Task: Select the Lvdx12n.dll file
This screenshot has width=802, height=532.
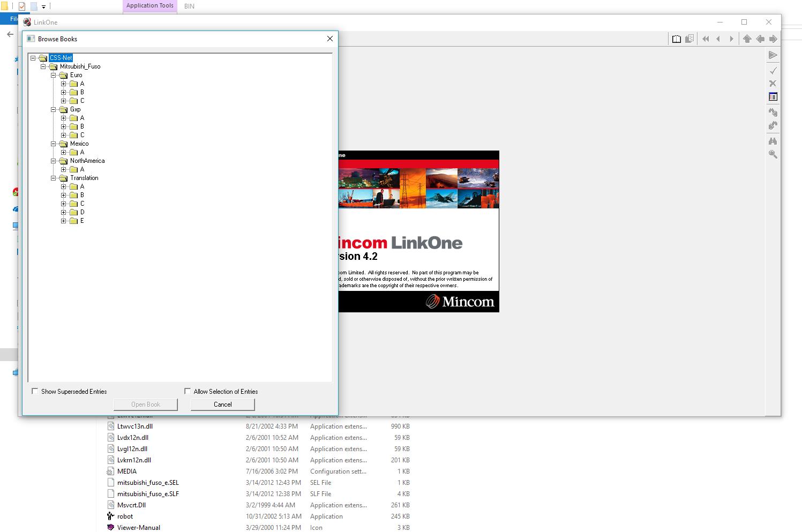Action: coord(133,438)
